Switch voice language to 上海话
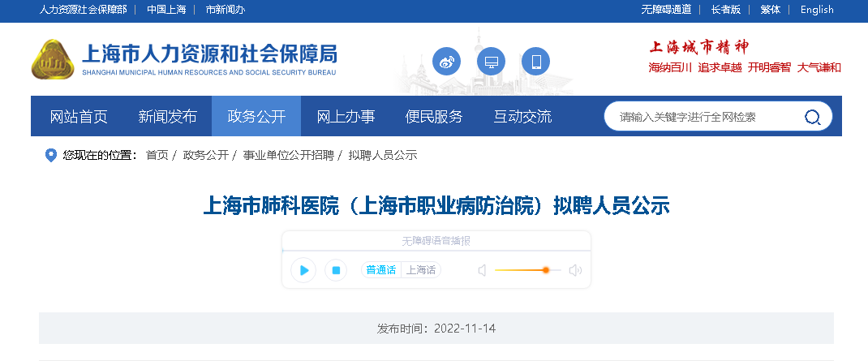 point(421,270)
